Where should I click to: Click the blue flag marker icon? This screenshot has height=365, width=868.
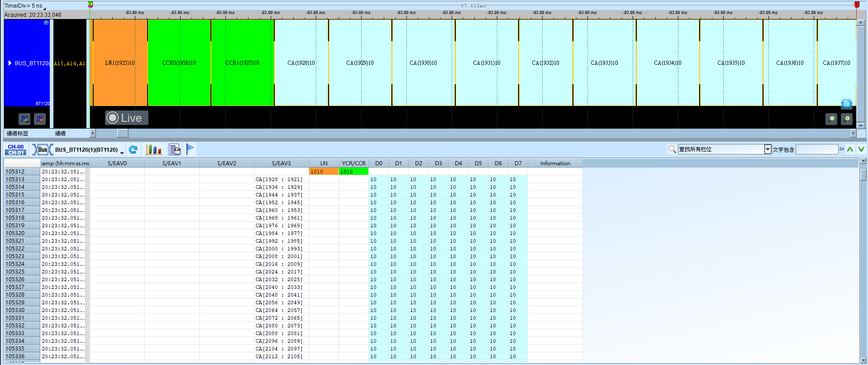point(190,149)
